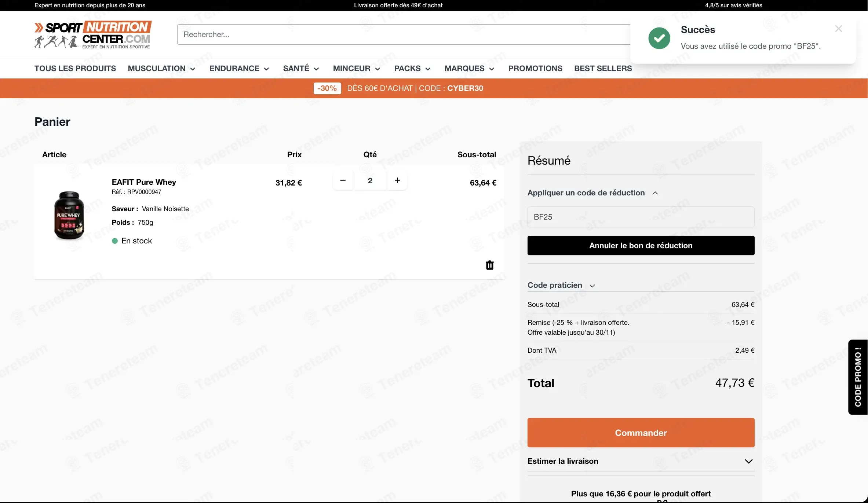Open the vertical CODE PROMO side tab
The image size is (868, 503).
click(x=858, y=377)
